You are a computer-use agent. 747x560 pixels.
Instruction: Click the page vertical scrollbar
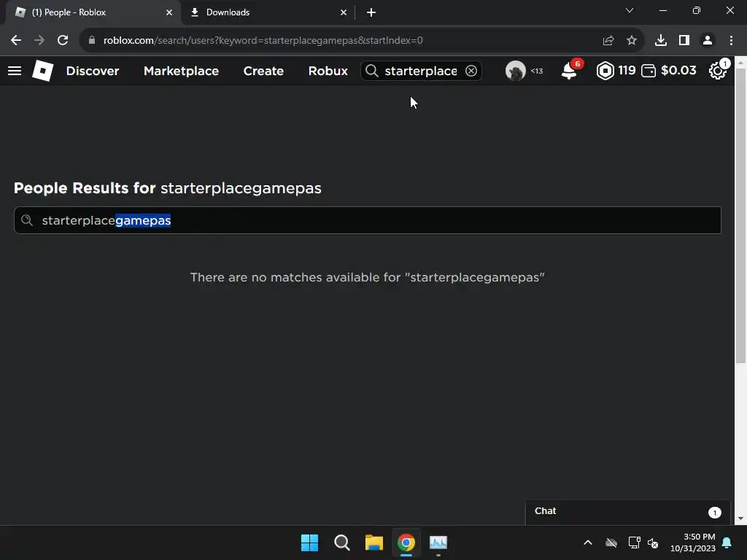coord(740,216)
